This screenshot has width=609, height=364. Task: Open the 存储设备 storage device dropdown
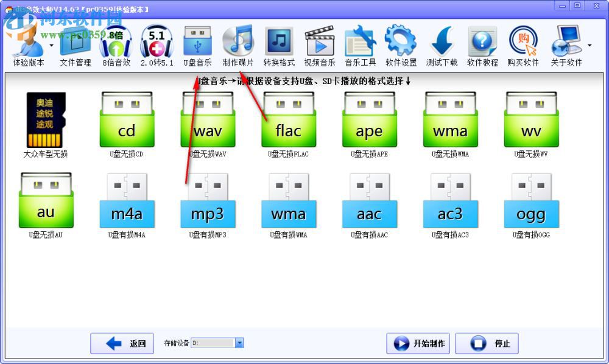click(239, 343)
